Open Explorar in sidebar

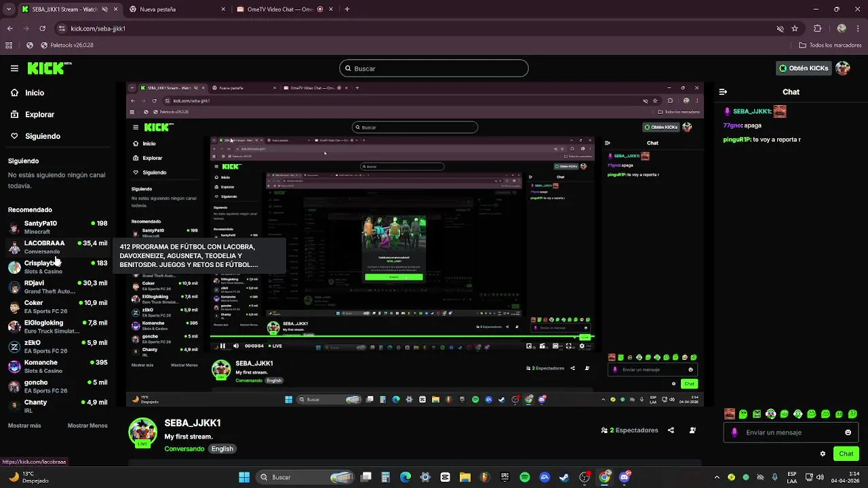pos(39,115)
